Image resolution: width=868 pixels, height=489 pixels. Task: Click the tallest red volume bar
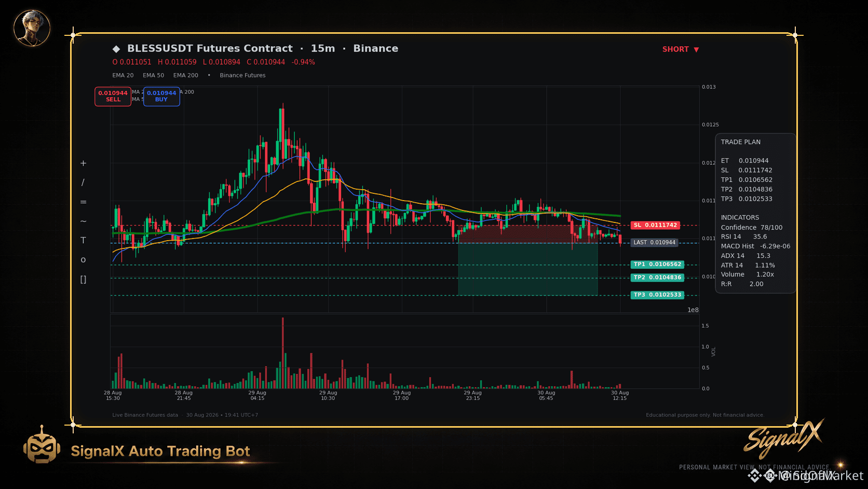283,353
